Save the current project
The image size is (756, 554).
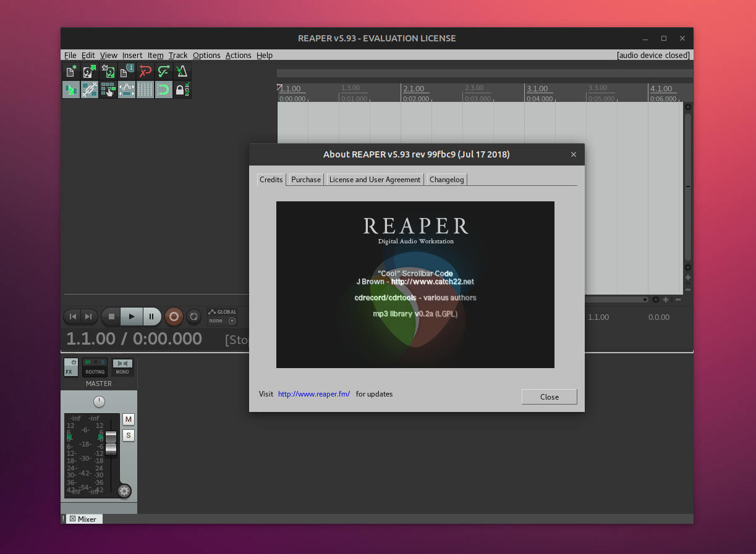click(x=108, y=71)
